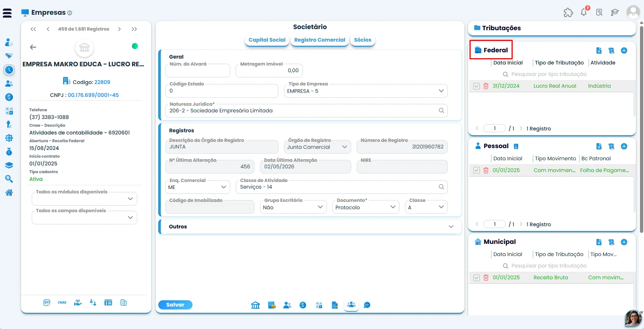Toggle checkbox for Pessoal 01/01/2025 row

click(477, 170)
